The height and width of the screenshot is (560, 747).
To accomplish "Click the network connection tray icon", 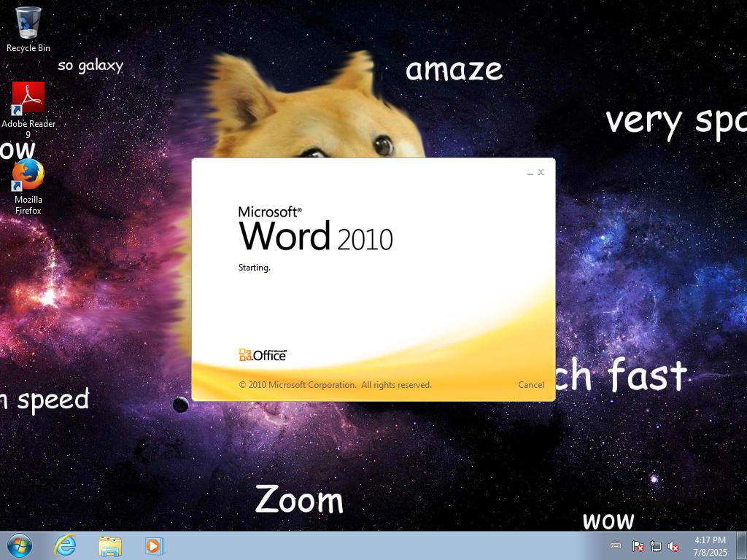I will [656, 546].
